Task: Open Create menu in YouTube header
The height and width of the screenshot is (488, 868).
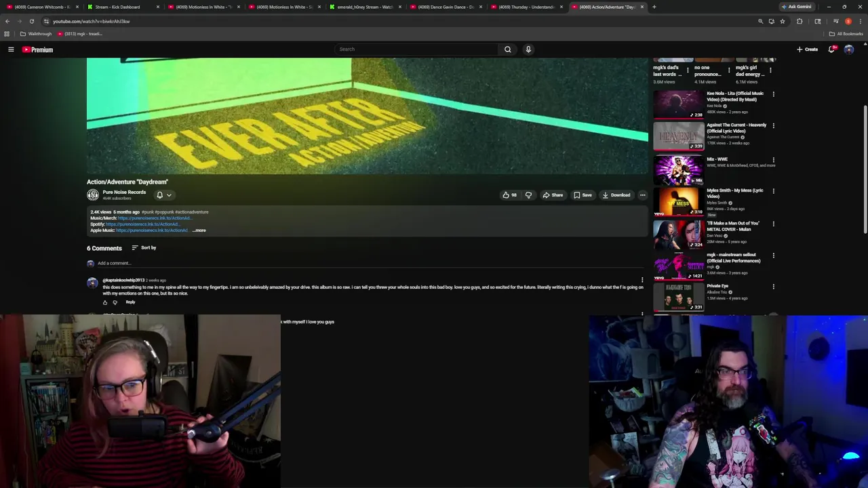Action: click(807, 49)
